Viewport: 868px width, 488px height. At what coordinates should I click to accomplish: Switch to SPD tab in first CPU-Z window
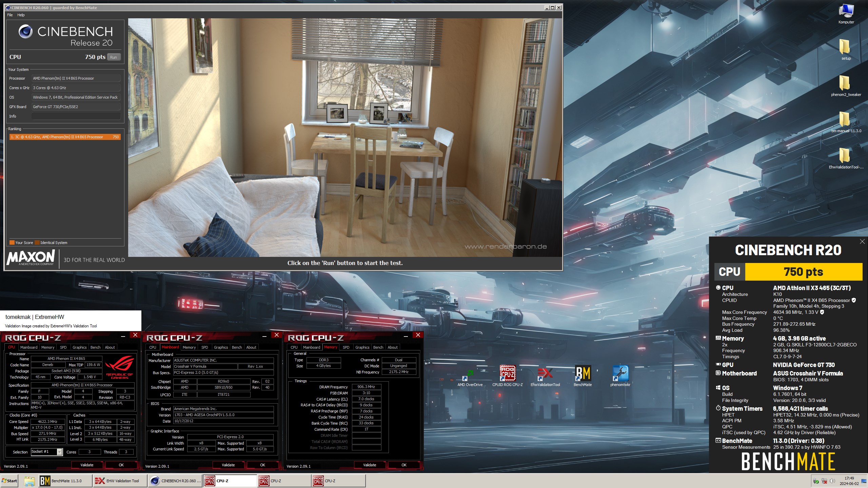[63, 347]
